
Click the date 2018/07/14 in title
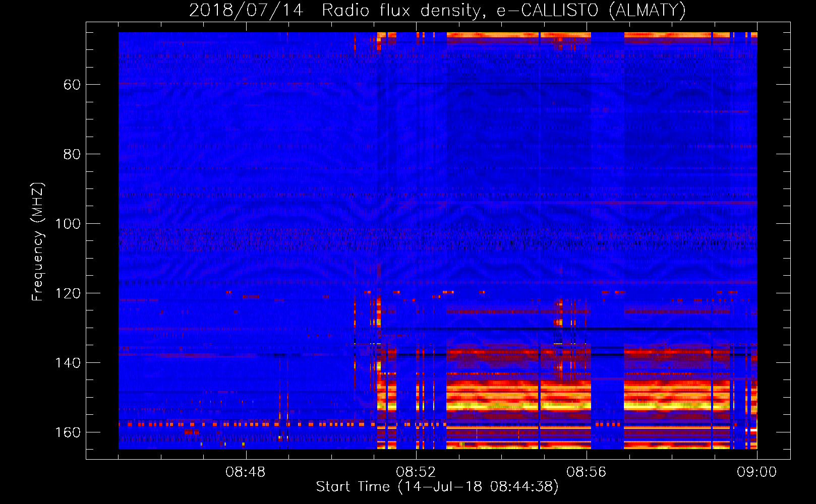pyautogui.click(x=246, y=11)
